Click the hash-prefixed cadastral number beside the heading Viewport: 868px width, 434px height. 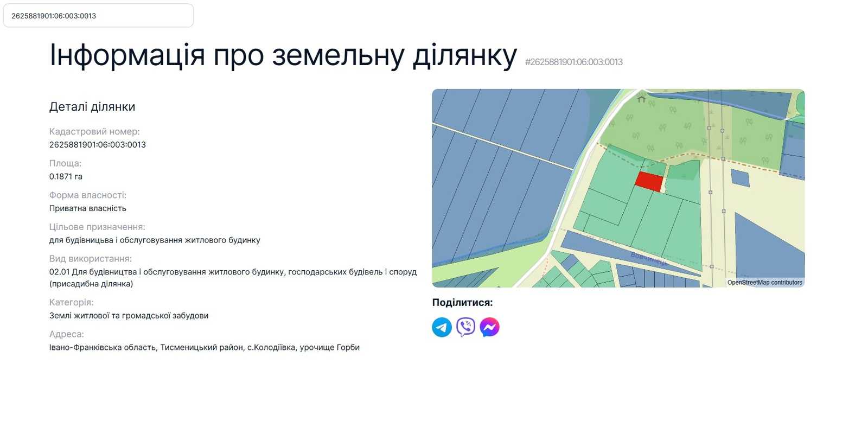[574, 62]
